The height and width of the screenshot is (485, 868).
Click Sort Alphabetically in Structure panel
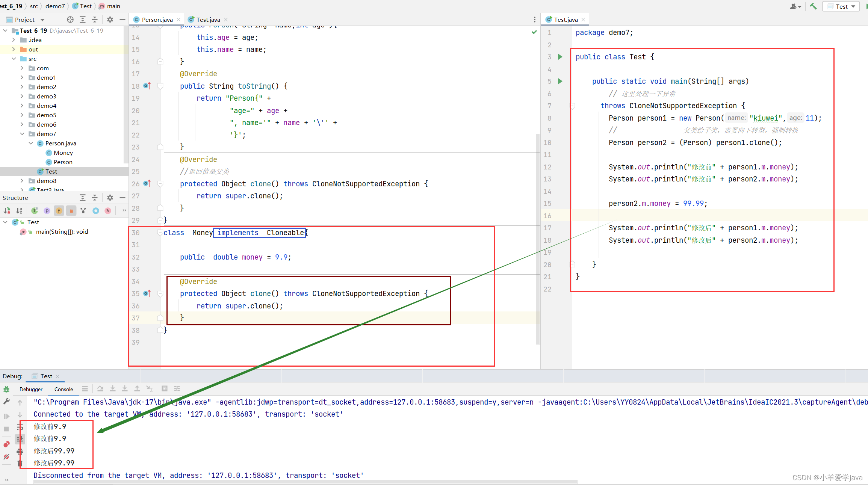19,211
